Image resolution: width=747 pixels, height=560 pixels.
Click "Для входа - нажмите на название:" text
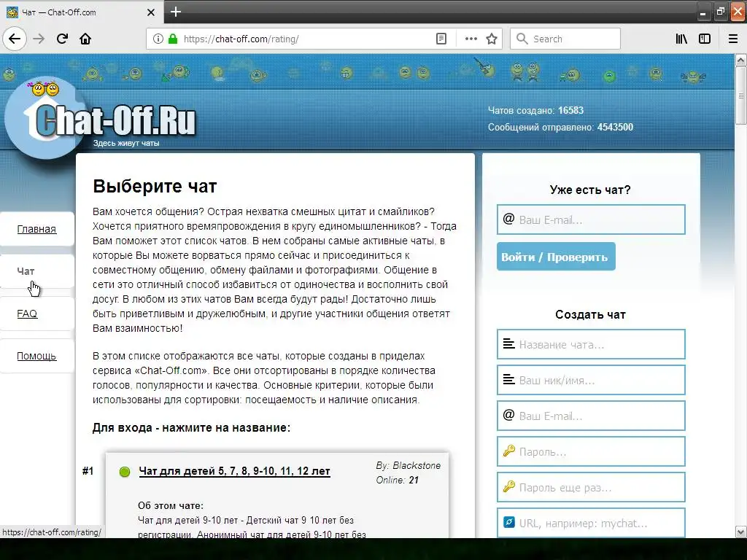tap(192, 427)
